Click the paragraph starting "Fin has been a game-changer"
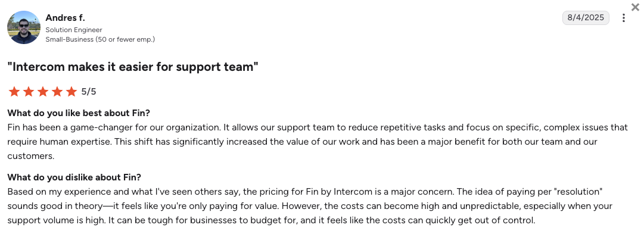Image resolution: width=644 pixels, height=231 pixels. click(318, 142)
